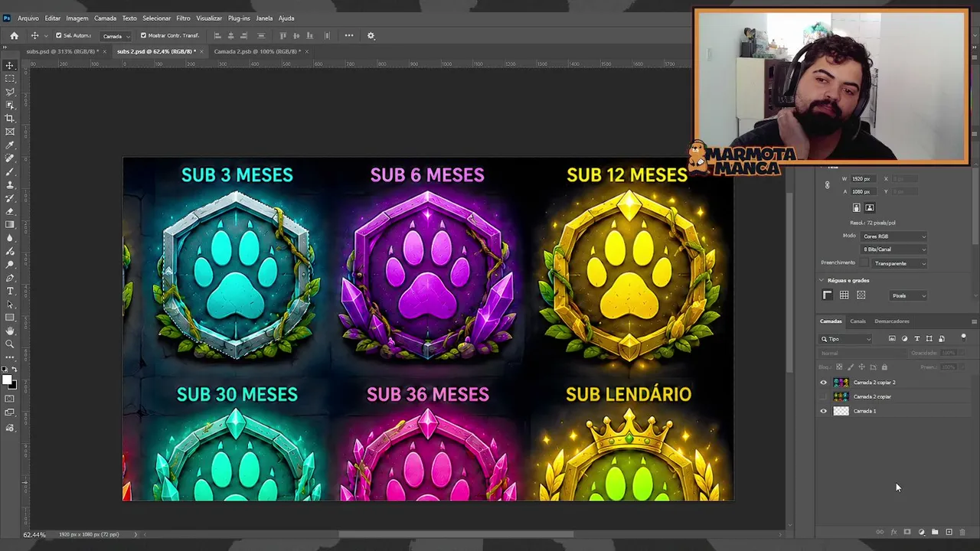Open the Move tool preset picker arrow
Screen dimensions: 980x551
coord(44,36)
